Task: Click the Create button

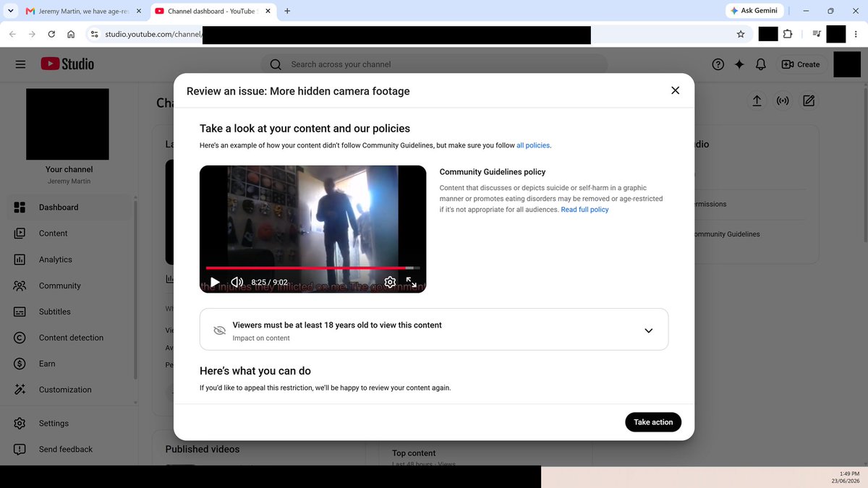Action: (x=801, y=64)
